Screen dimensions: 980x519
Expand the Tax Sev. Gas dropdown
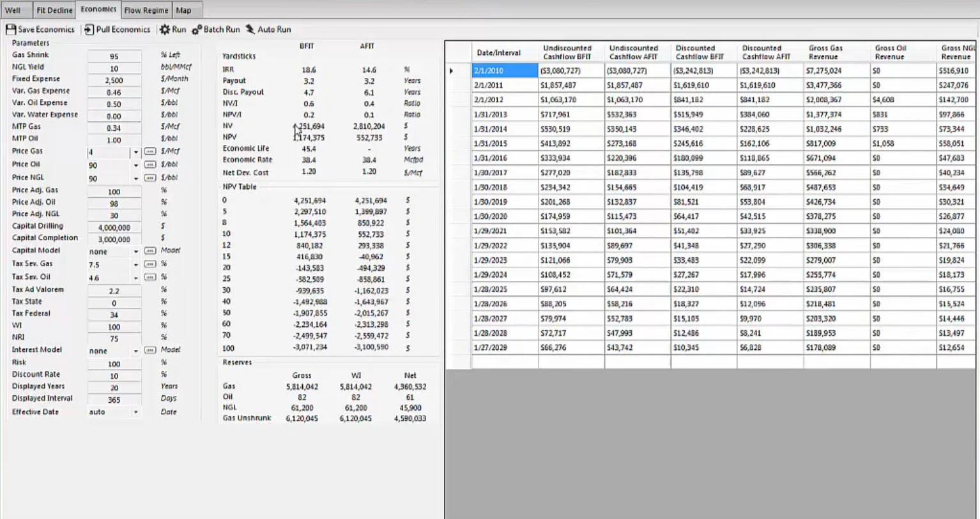[x=135, y=264]
